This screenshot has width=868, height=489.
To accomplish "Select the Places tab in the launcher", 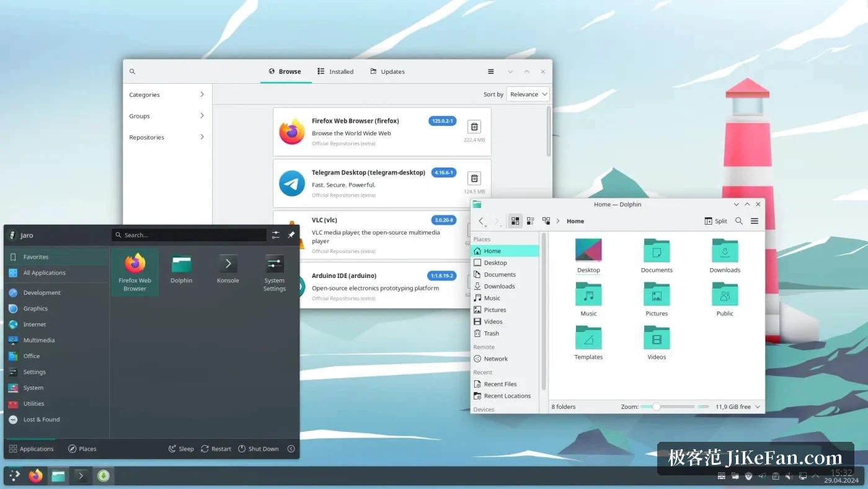I will click(x=82, y=449).
